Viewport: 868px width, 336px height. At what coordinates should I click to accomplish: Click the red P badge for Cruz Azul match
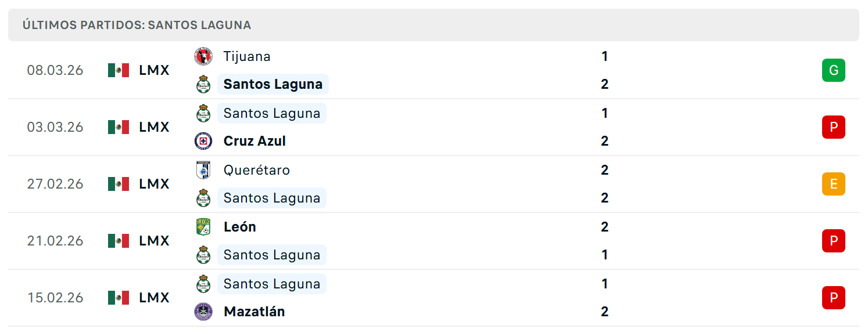(x=834, y=127)
